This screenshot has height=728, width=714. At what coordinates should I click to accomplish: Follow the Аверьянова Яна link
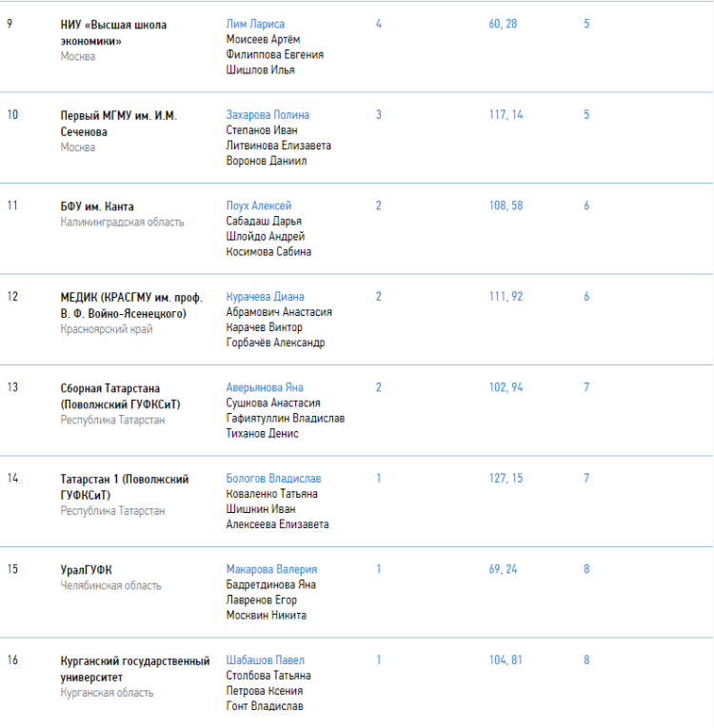point(265,388)
